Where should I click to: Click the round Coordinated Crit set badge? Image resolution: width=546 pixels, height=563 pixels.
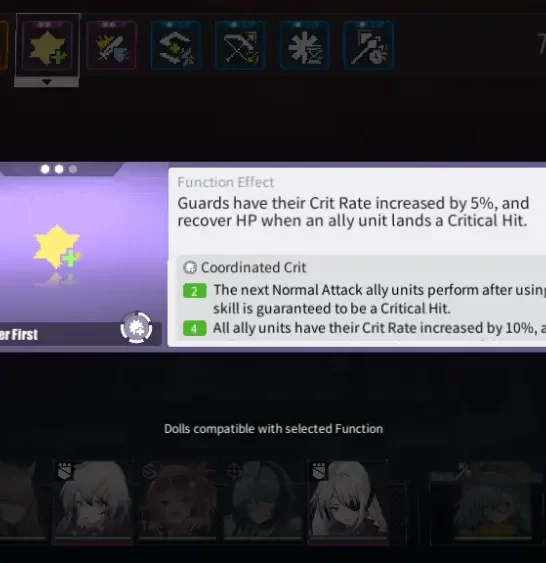pos(136,327)
